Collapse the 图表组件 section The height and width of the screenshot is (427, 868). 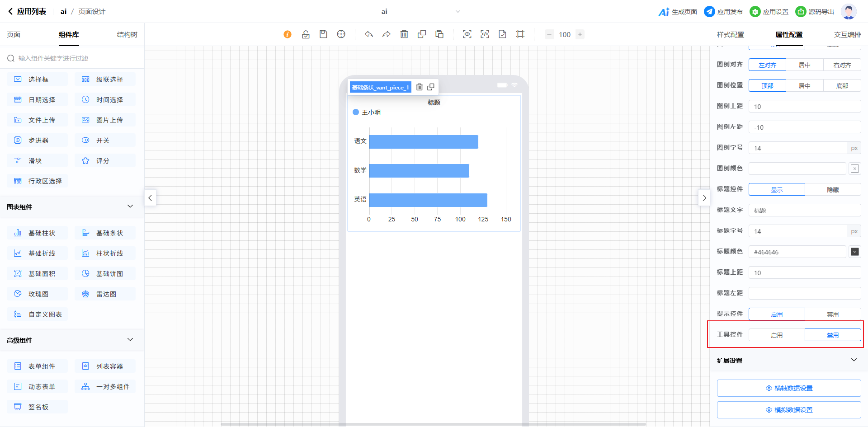click(130, 206)
